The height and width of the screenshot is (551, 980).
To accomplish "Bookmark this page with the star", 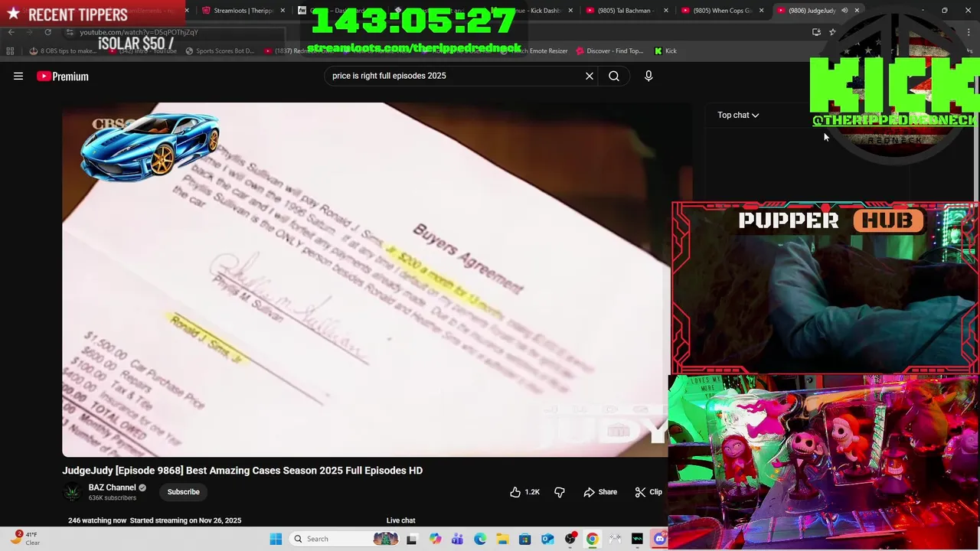I will coord(832,32).
